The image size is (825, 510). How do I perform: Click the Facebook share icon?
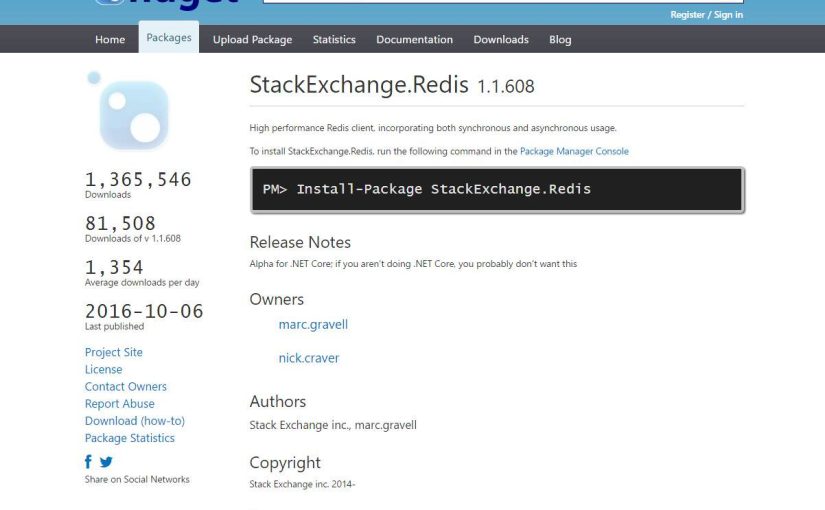point(89,462)
